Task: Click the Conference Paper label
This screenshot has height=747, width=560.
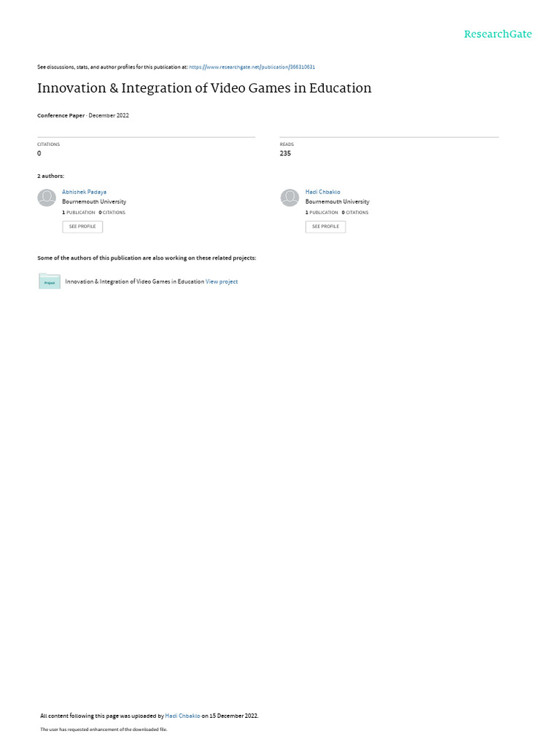Action: pos(61,115)
